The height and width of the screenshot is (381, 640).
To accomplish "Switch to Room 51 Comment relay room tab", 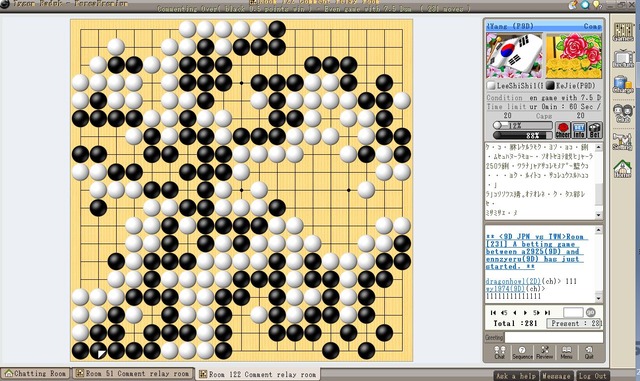I will coord(133,374).
